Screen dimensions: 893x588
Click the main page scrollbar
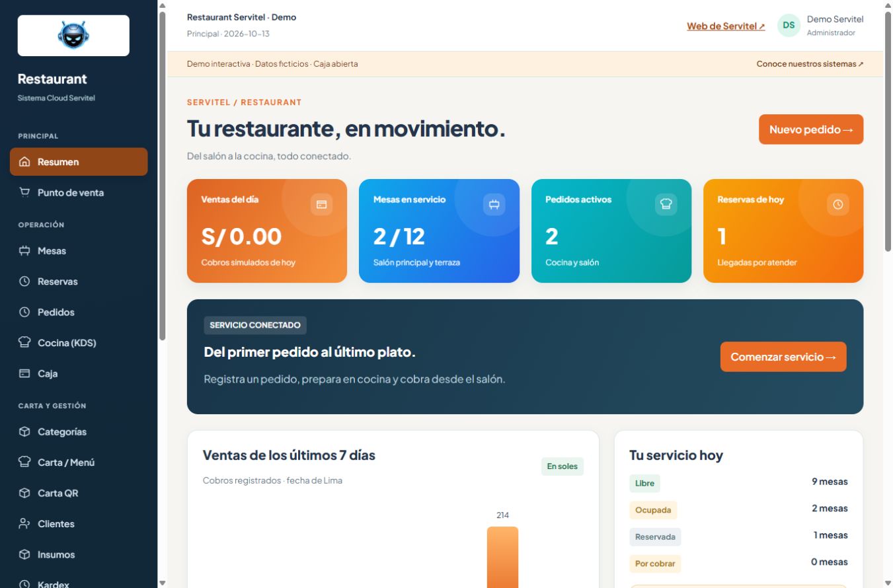pyautogui.click(x=888, y=131)
